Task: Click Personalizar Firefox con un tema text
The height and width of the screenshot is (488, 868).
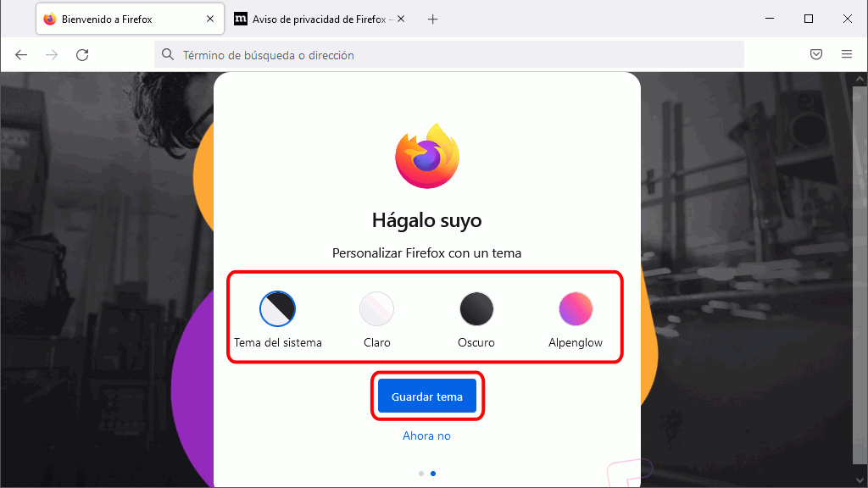Action: 427,253
